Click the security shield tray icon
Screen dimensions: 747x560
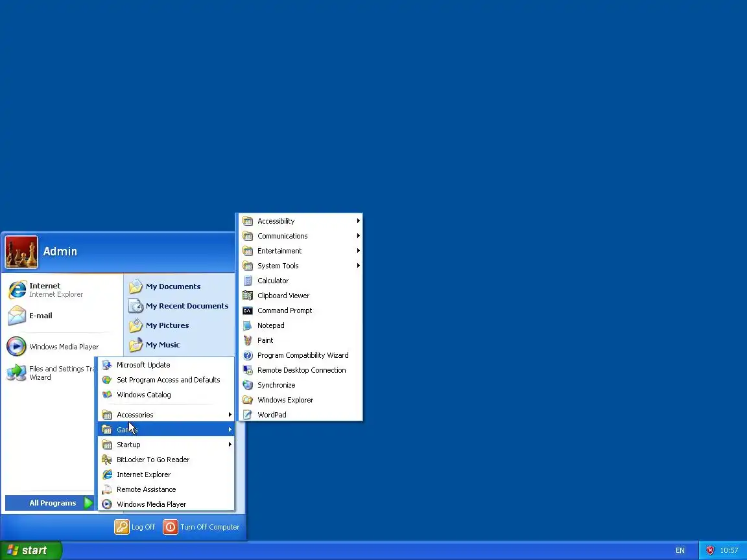(710, 550)
